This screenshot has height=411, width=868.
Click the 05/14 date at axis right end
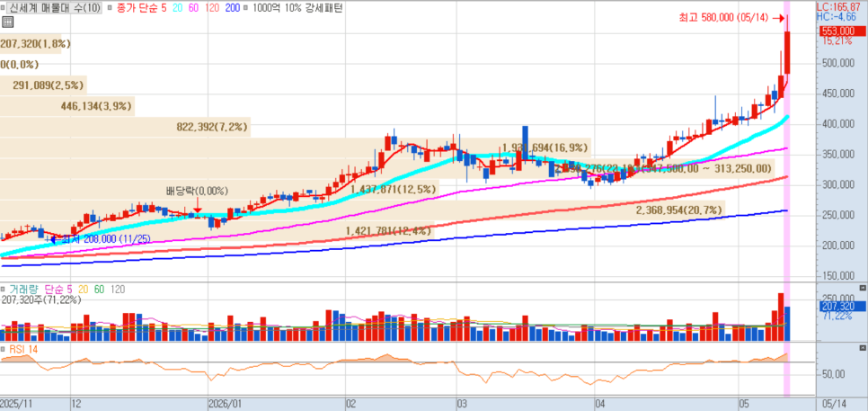pyautogui.click(x=835, y=405)
